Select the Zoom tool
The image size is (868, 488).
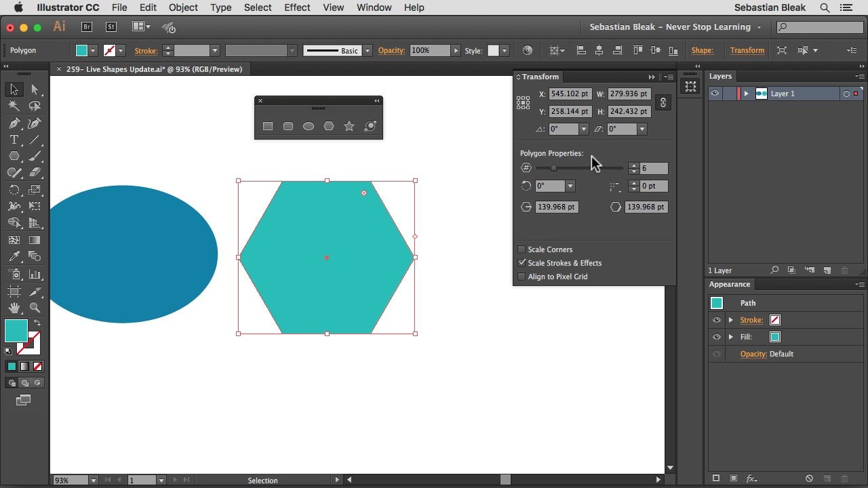(35, 308)
